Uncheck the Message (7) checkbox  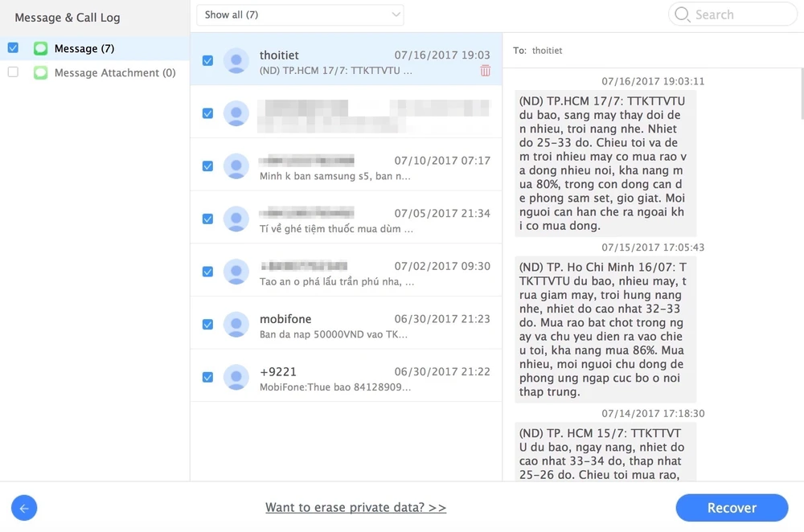pos(13,48)
